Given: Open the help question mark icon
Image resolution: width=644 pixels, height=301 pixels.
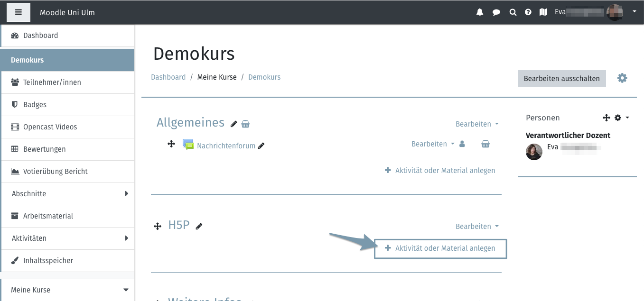Looking at the screenshot, I should point(528,12).
